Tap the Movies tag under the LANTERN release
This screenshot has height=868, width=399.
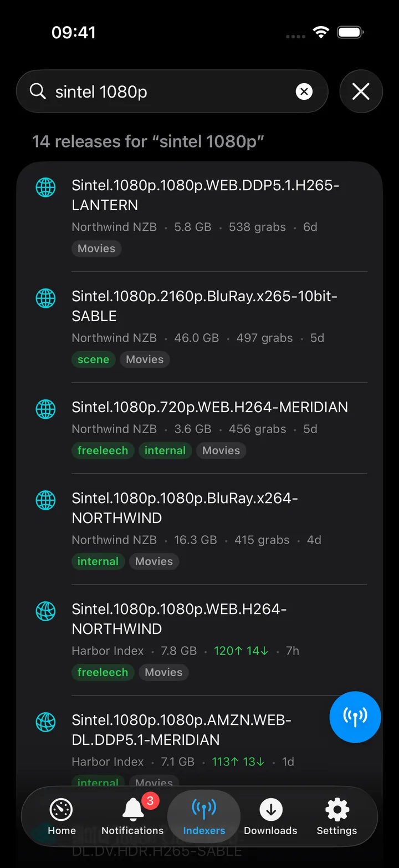[96, 248]
